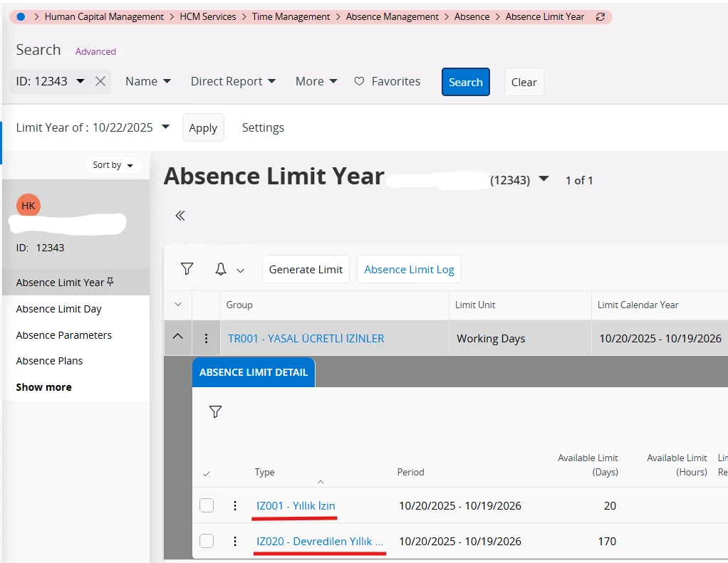728x563 pixels.
Task: Click Generate Limit button
Action: 306,270
